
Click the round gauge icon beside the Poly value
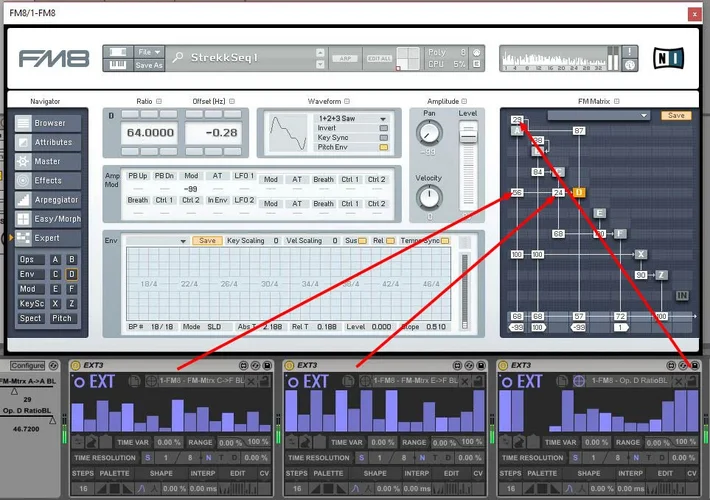click(476, 53)
